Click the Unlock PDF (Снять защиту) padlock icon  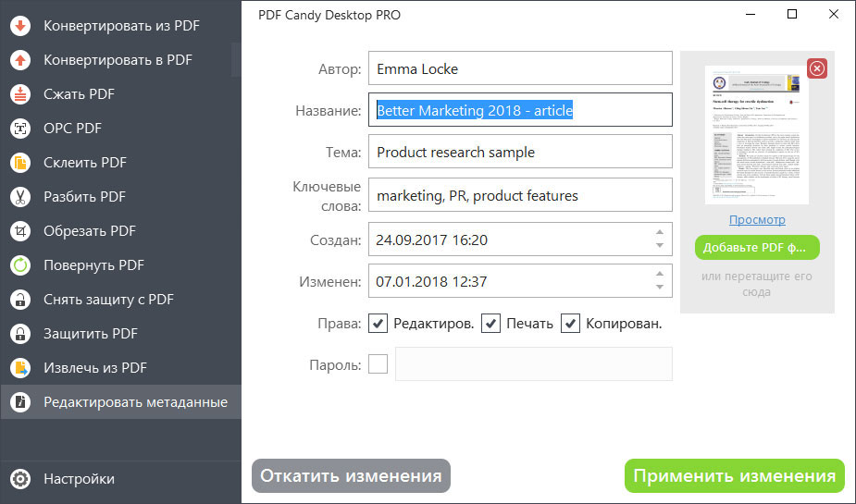19,300
